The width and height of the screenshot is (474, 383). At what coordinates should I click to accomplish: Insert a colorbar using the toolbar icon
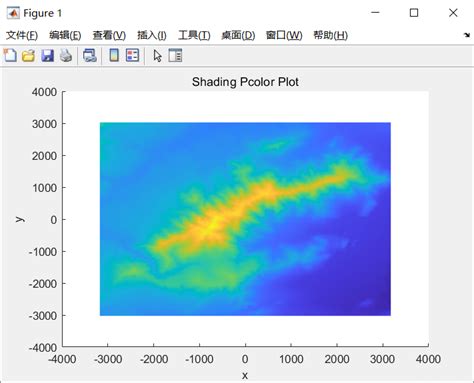click(114, 55)
